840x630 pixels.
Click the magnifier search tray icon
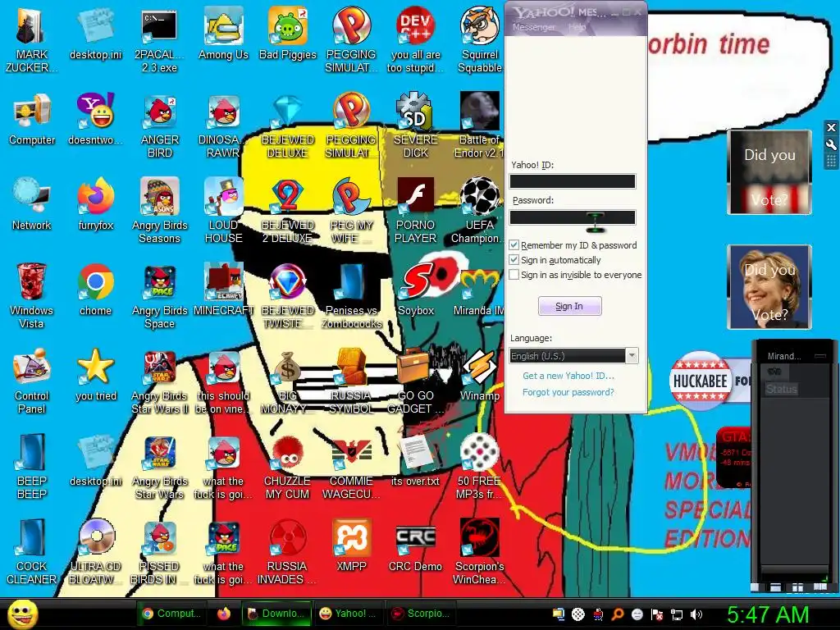coord(617,614)
